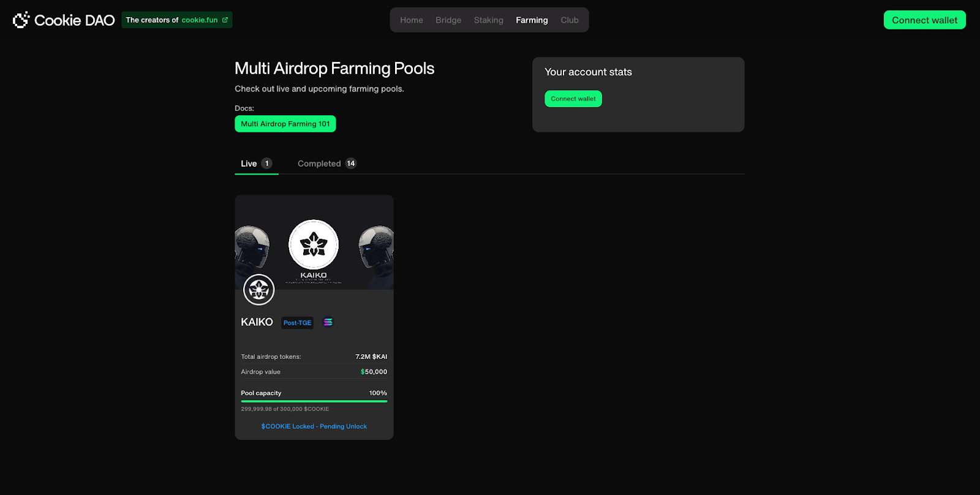Screen dimensions: 980x495
Task: Click the Airdrop value label
Action: tap(260, 372)
